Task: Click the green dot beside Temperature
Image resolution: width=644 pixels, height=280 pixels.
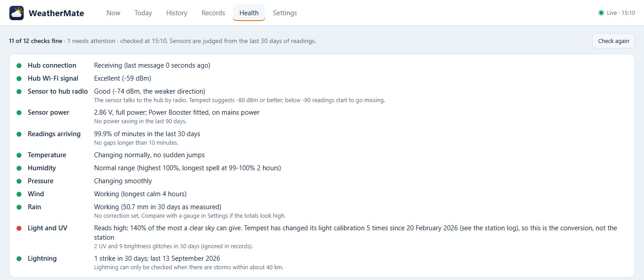Action: pyautogui.click(x=19, y=155)
